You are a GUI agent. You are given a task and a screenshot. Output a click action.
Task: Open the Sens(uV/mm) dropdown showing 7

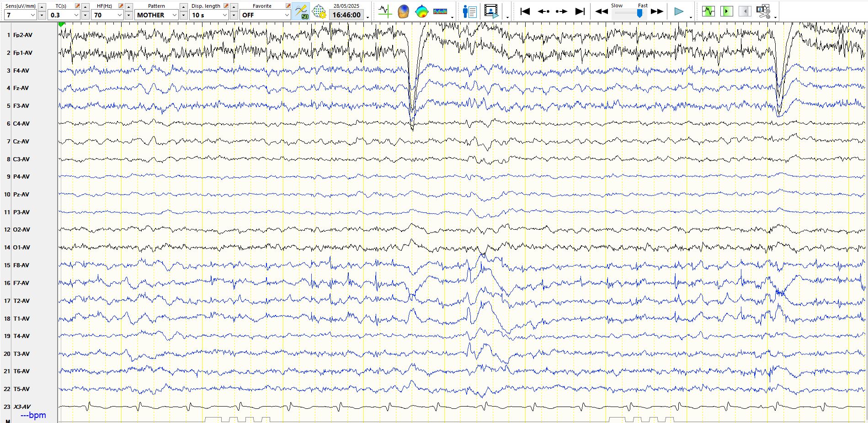click(20, 15)
